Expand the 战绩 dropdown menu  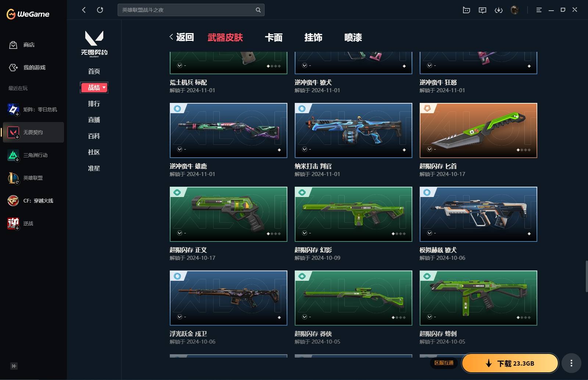[94, 87]
